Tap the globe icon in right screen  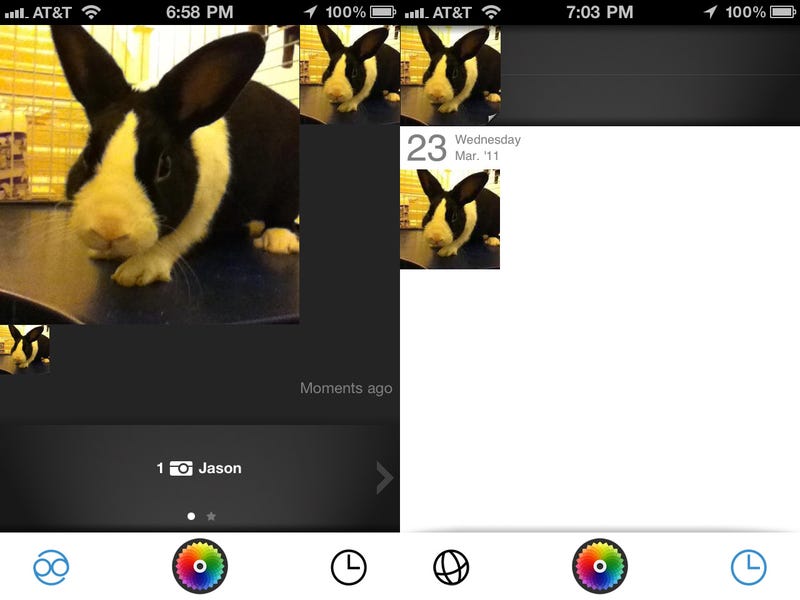tap(451, 567)
